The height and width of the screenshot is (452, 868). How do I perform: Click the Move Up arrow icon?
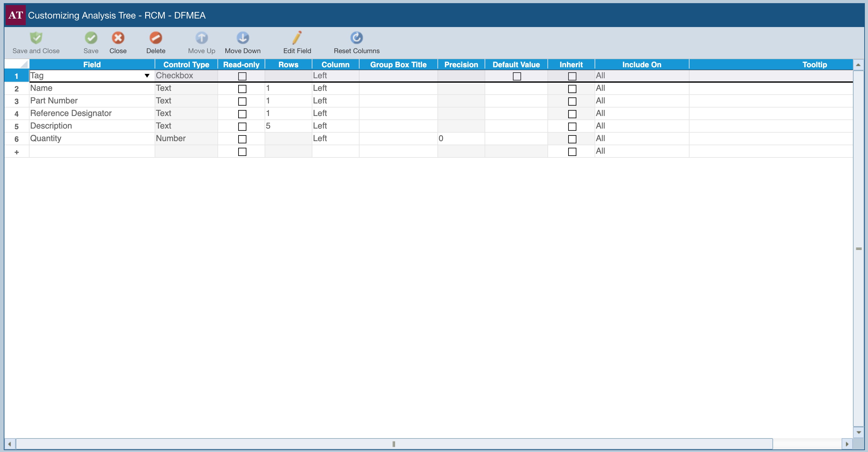[201, 38]
